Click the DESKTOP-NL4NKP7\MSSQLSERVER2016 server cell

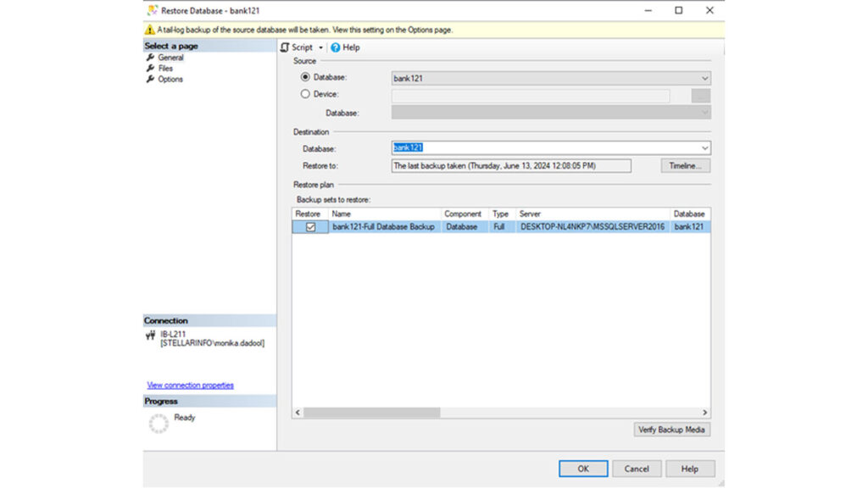click(x=593, y=227)
